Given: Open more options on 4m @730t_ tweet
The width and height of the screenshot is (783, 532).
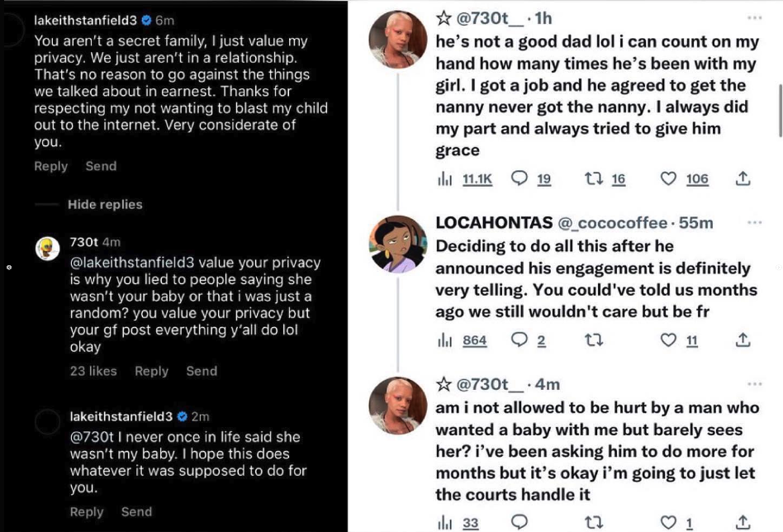Looking at the screenshot, I should tap(755, 384).
